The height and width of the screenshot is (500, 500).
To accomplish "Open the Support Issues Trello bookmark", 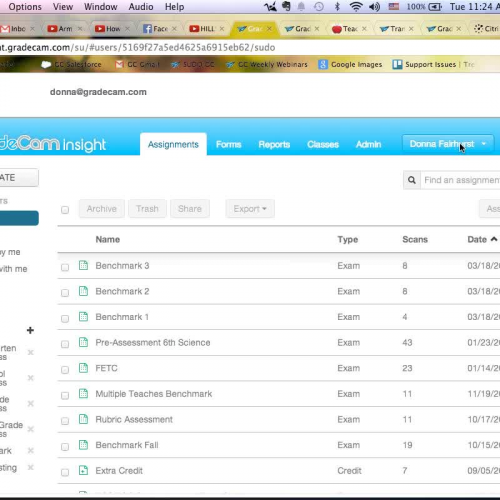I will (x=433, y=64).
